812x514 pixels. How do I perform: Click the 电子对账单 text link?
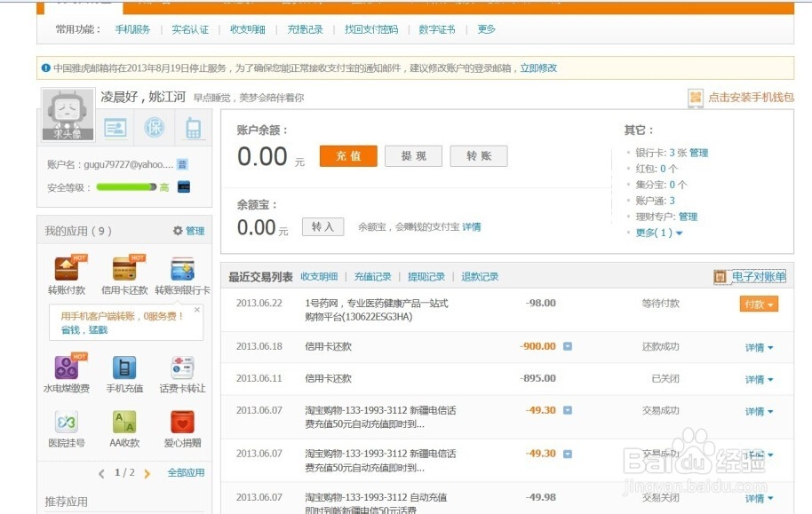click(x=759, y=277)
